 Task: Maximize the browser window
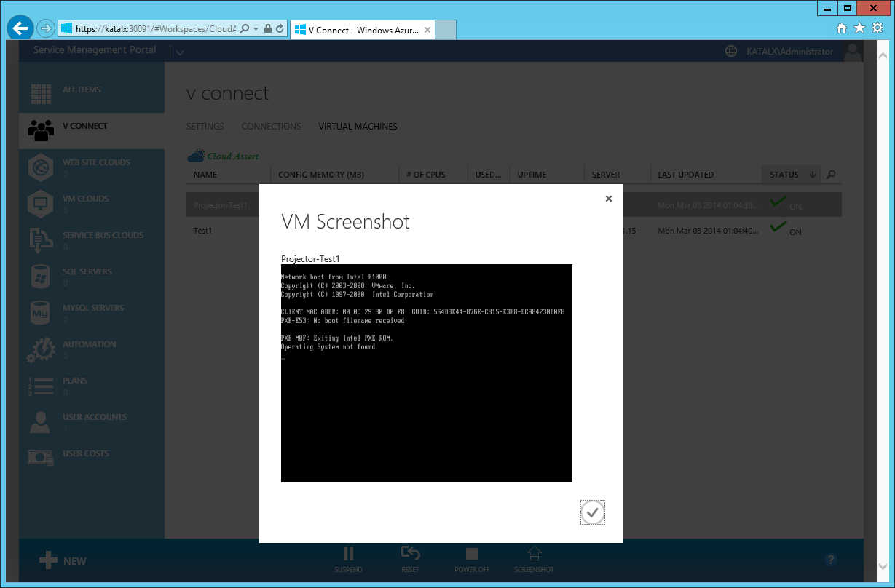(846, 7)
